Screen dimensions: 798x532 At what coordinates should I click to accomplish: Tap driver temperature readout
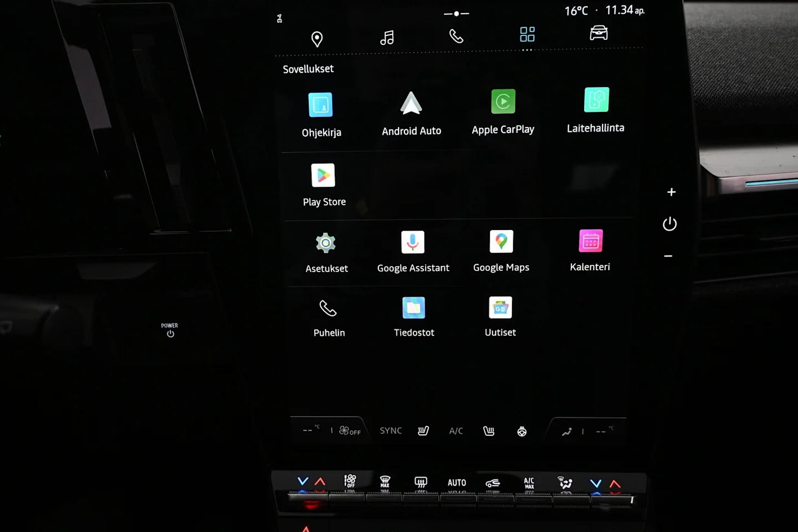(x=311, y=429)
